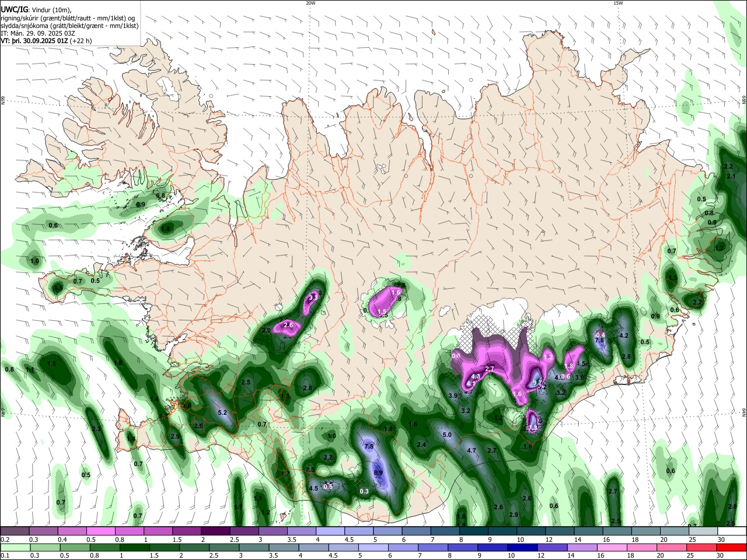Click the 20W longitude label
This screenshot has height=560, width=747.
pyautogui.click(x=310, y=3)
